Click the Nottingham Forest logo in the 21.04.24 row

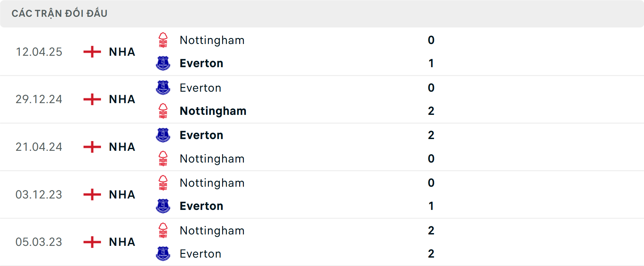tap(163, 159)
